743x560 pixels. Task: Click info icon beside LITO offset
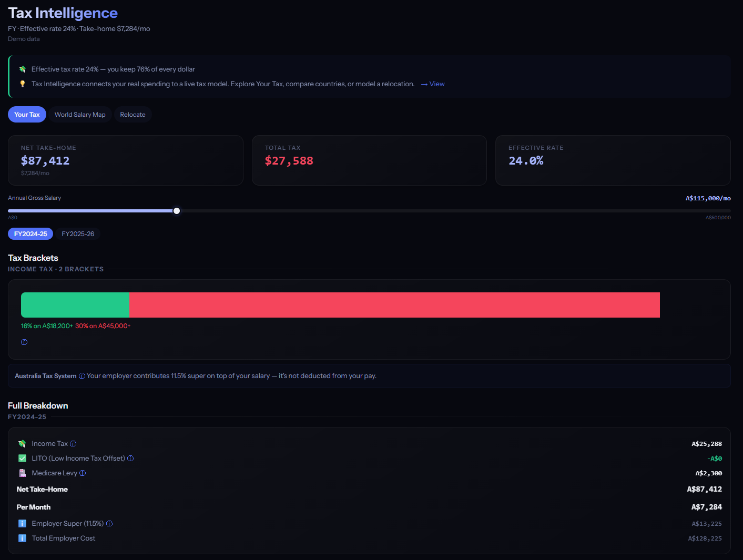[x=130, y=459]
